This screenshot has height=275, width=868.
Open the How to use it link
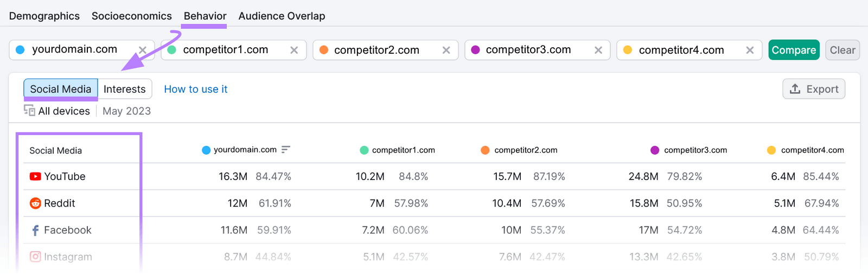coord(195,89)
